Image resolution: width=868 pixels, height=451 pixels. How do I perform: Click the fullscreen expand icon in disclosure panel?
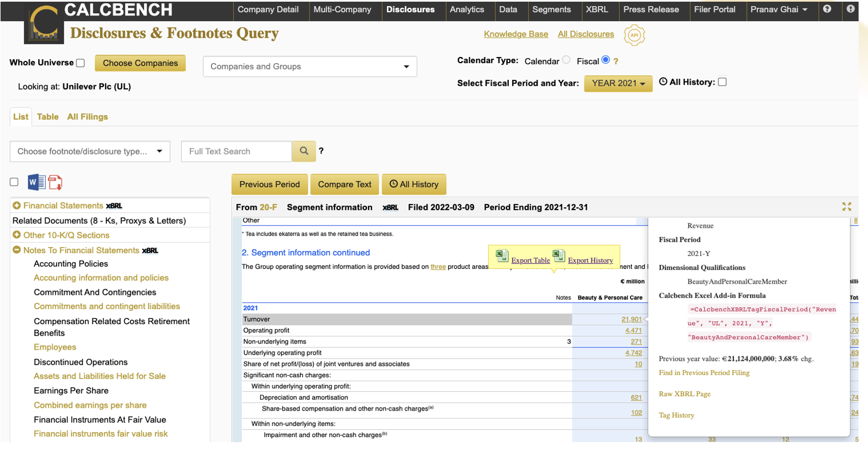pyautogui.click(x=846, y=207)
